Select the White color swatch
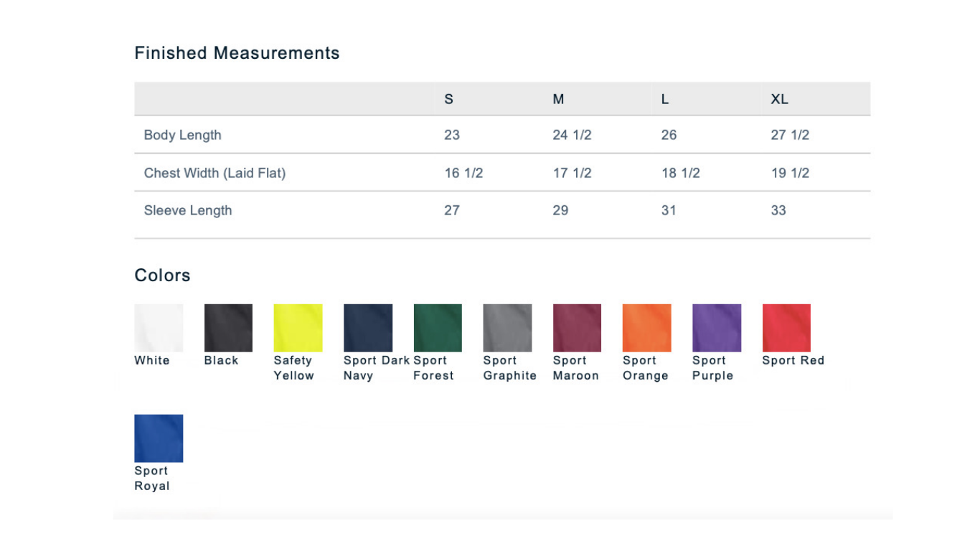This screenshot has width=980, height=551. [159, 328]
